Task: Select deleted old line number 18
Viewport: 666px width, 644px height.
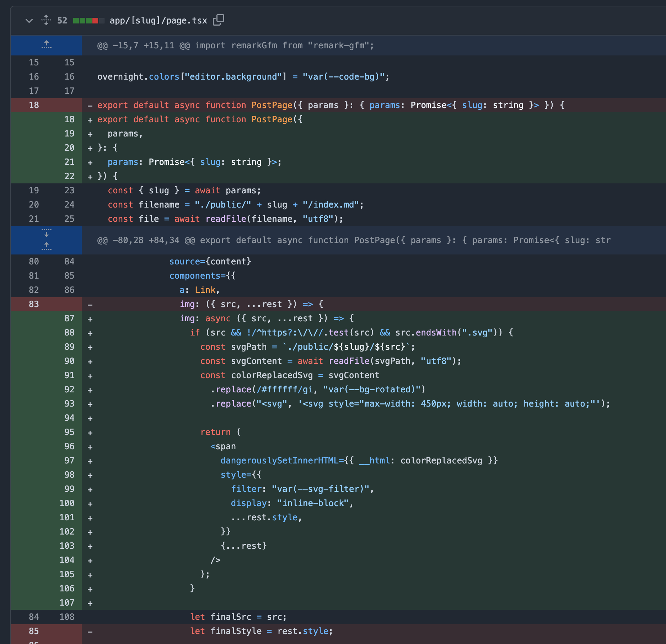Action: [x=34, y=105]
